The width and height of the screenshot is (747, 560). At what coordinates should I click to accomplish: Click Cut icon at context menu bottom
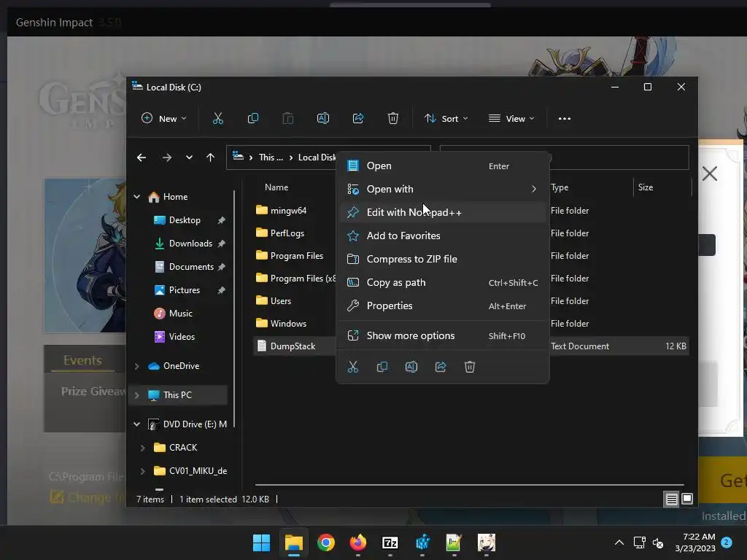(352, 367)
